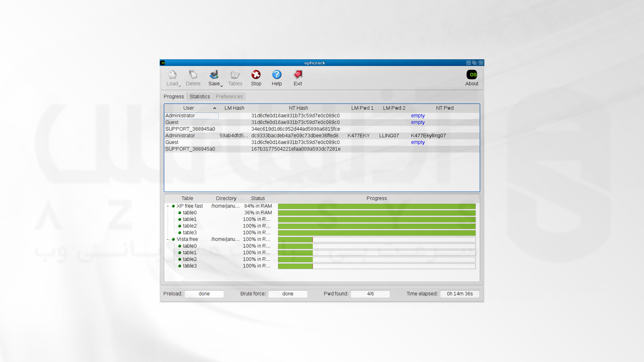This screenshot has height=362, width=644.
Task: Click the LM Hash column header
Action: [234, 108]
